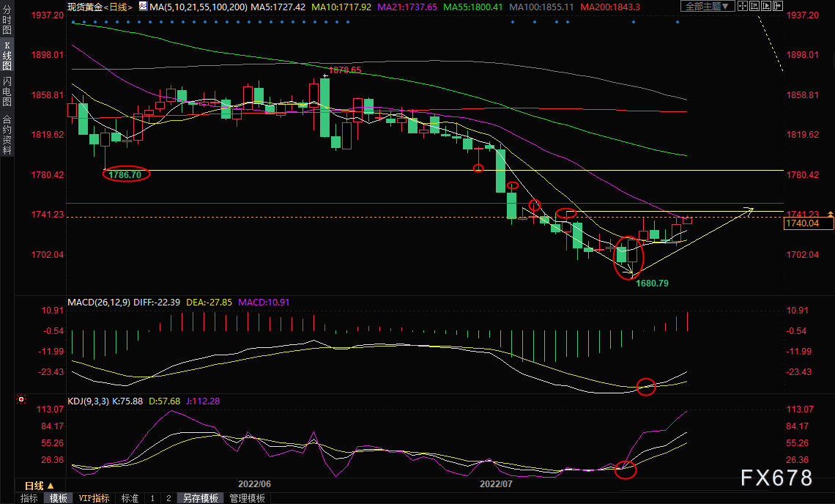Click the MA indicator chart icon
Image resolution: width=835 pixels, height=504 pixels.
tap(144, 7)
